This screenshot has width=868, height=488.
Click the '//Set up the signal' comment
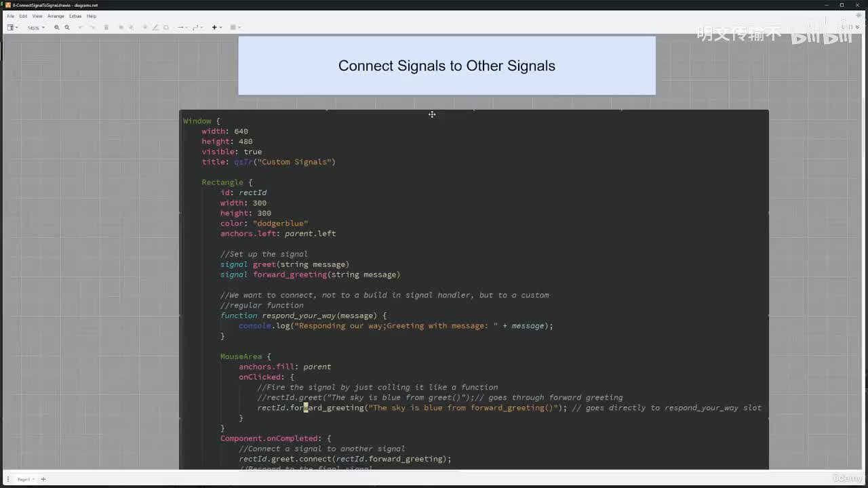pyautogui.click(x=264, y=254)
